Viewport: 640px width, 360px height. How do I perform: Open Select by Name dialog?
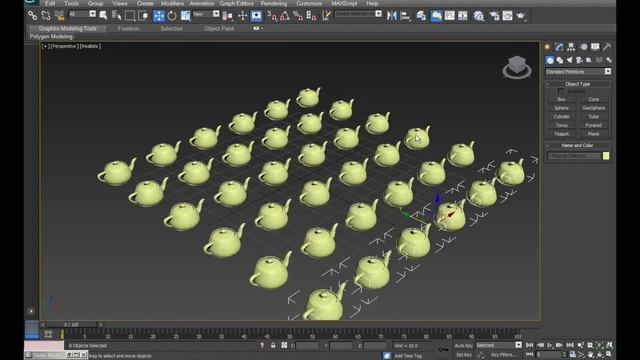coord(116,16)
